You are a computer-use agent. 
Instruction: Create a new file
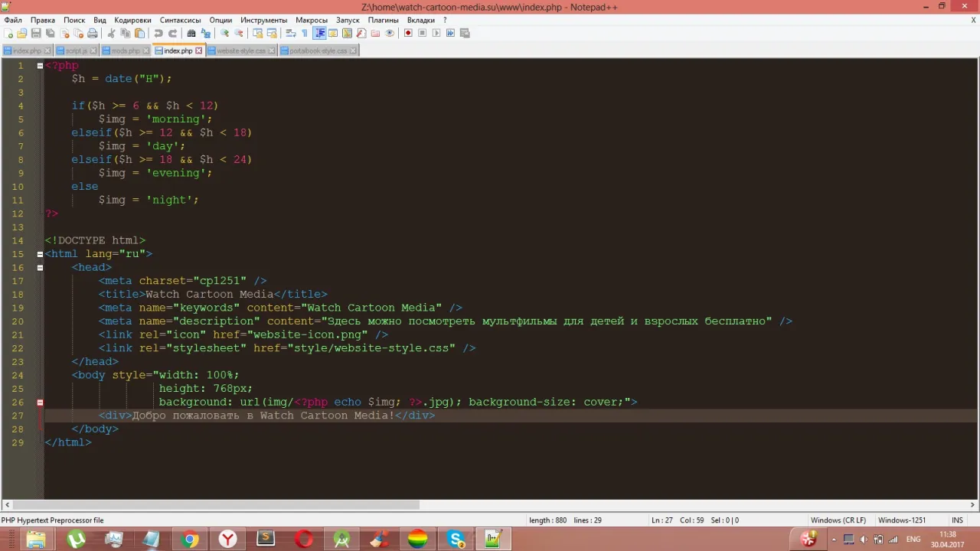(x=8, y=33)
